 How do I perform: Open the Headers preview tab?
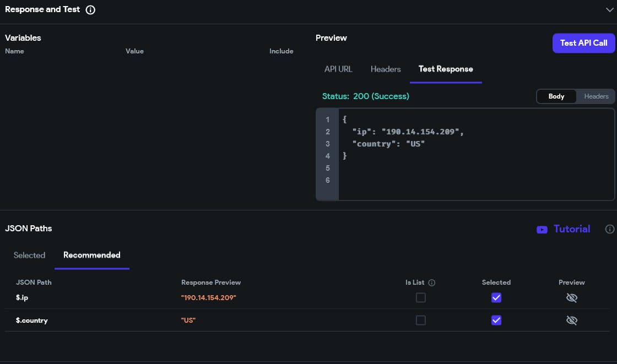(x=386, y=69)
